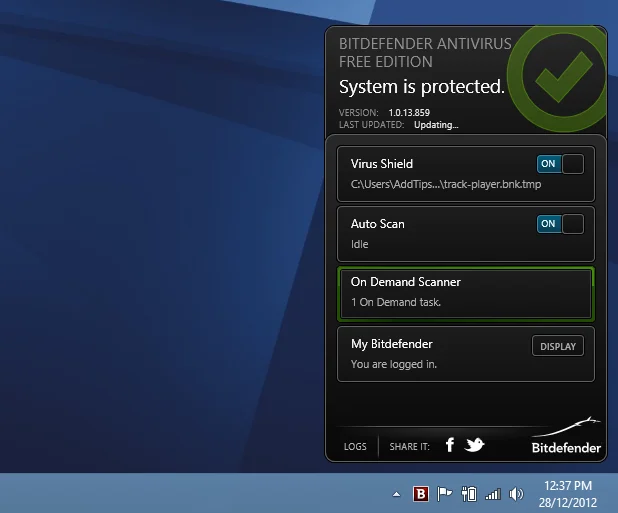The height and width of the screenshot is (513, 618).
Task: Click the Bitdefender tray icon
Action: (x=421, y=494)
